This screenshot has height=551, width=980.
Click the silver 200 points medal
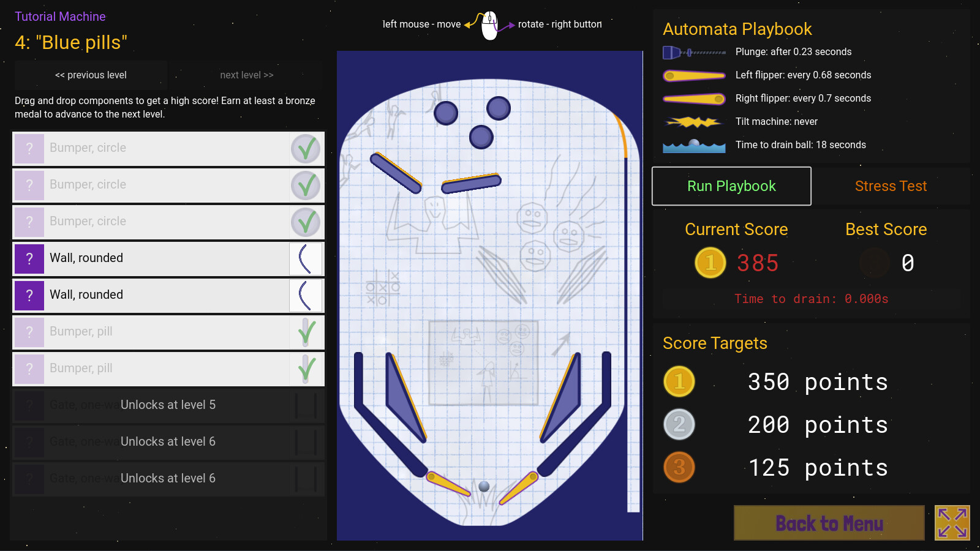tap(679, 424)
